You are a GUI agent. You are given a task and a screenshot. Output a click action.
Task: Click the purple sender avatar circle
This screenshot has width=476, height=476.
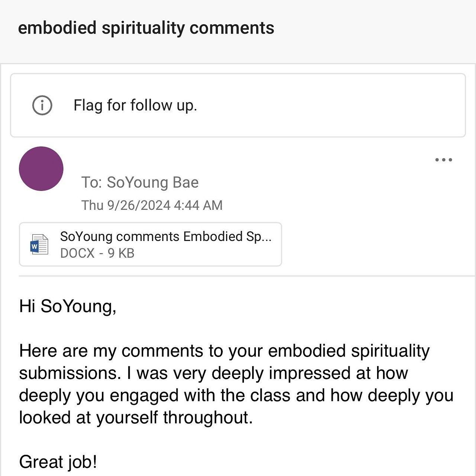pos(41,168)
